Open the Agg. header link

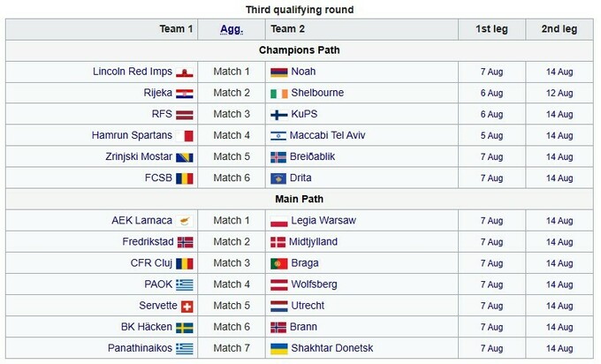pos(232,29)
